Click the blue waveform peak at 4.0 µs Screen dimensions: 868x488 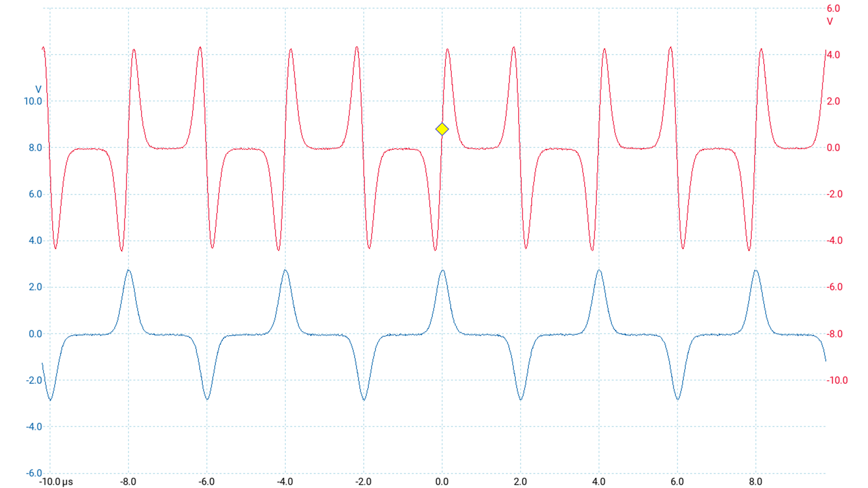coord(599,271)
